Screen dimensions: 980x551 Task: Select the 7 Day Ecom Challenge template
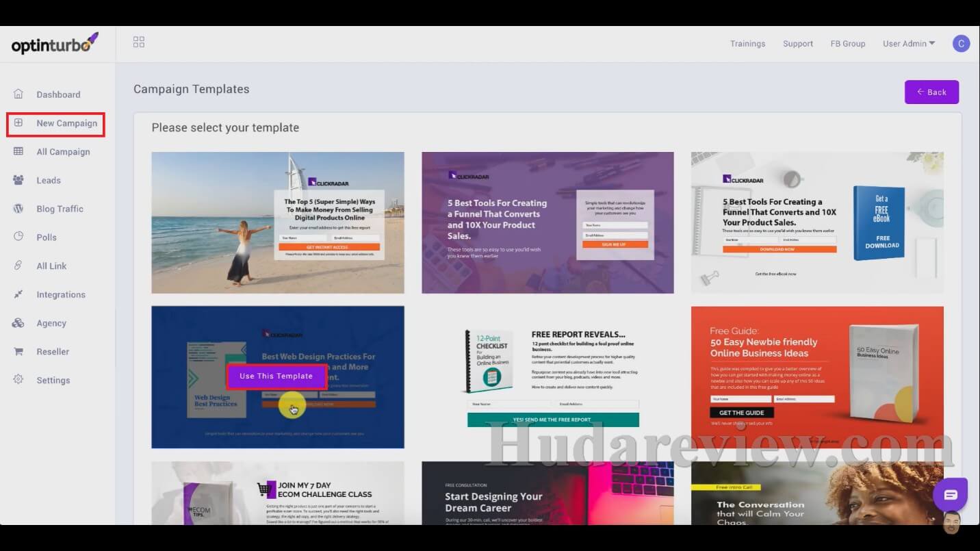pyautogui.click(x=278, y=493)
